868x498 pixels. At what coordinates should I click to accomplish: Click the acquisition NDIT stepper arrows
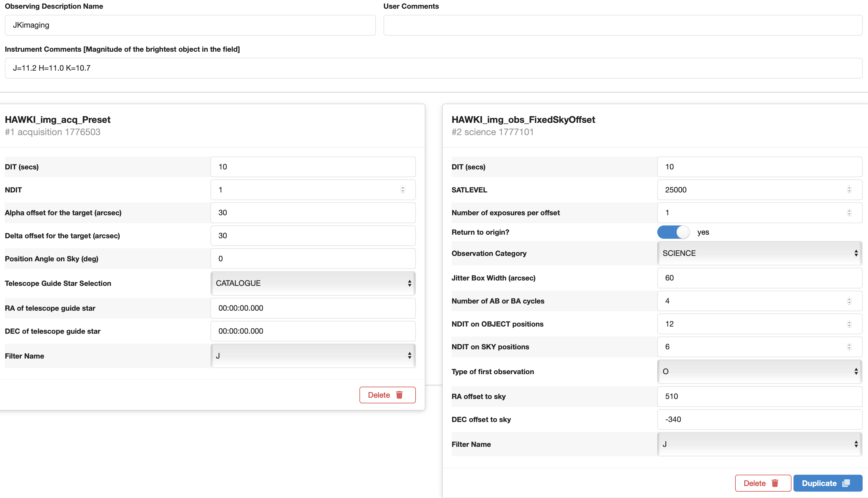click(x=403, y=190)
